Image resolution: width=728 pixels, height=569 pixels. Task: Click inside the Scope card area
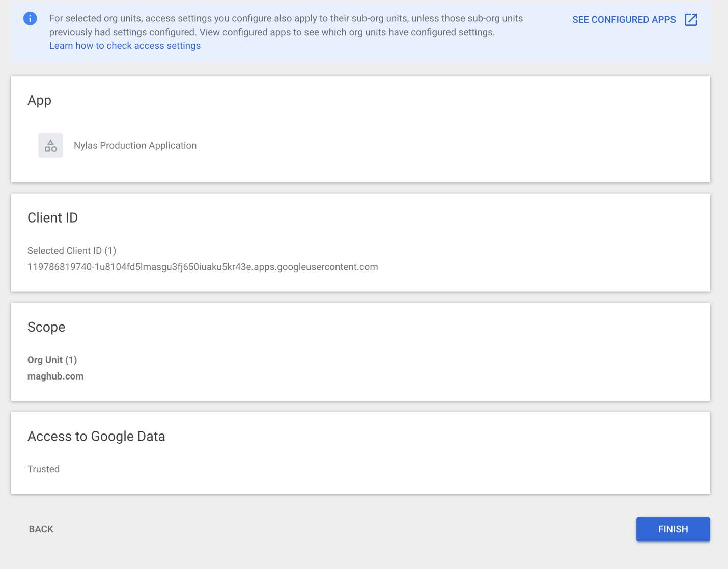point(360,352)
